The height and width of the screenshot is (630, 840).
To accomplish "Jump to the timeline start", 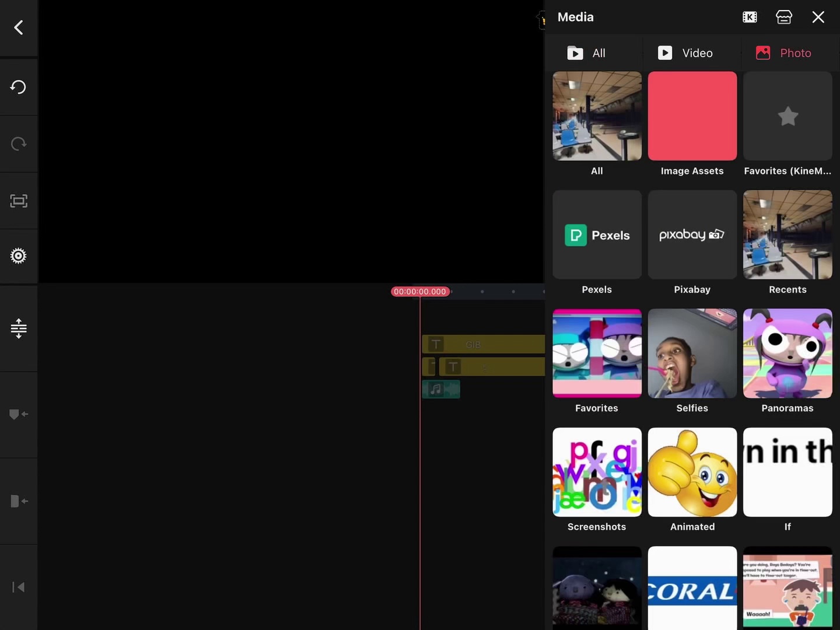I will click(19, 587).
